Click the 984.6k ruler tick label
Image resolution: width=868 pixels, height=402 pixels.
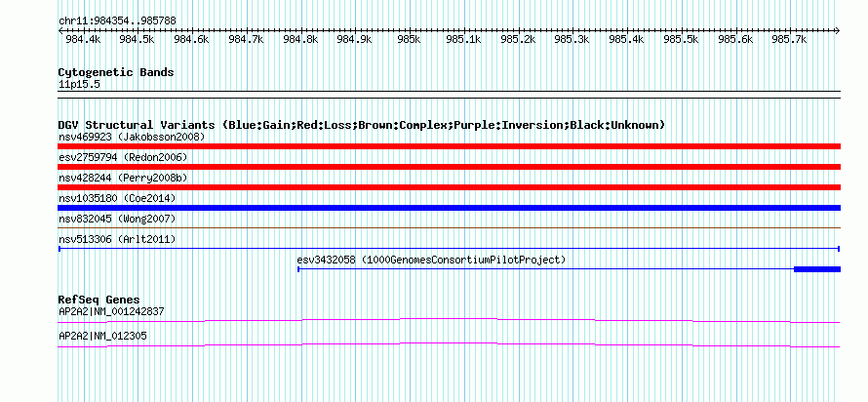191,40
